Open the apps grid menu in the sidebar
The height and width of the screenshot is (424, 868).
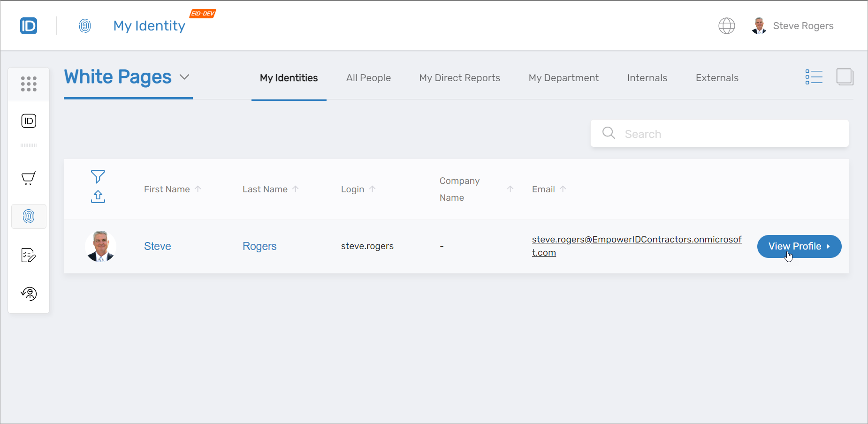[29, 83]
